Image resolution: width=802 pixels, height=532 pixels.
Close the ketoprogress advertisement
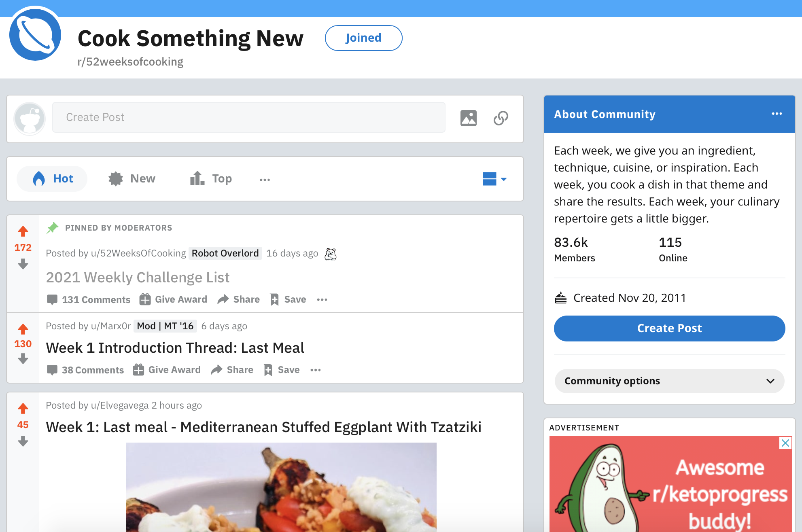[x=785, y=443]
